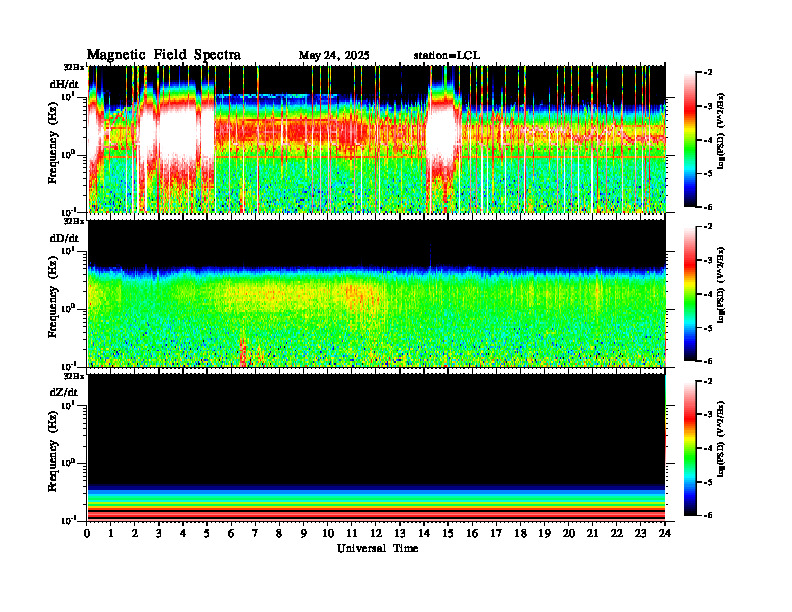Click the -4 value on dD/dt color bar

(708, 294)
